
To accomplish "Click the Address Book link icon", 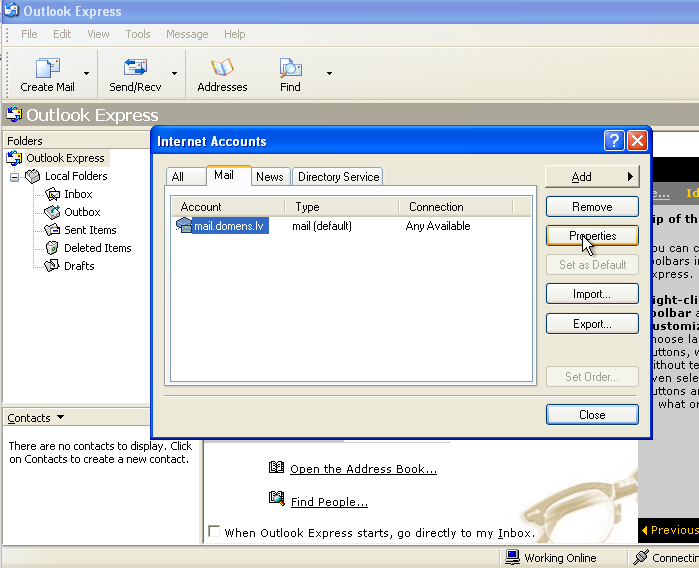I will coord(276,467).
